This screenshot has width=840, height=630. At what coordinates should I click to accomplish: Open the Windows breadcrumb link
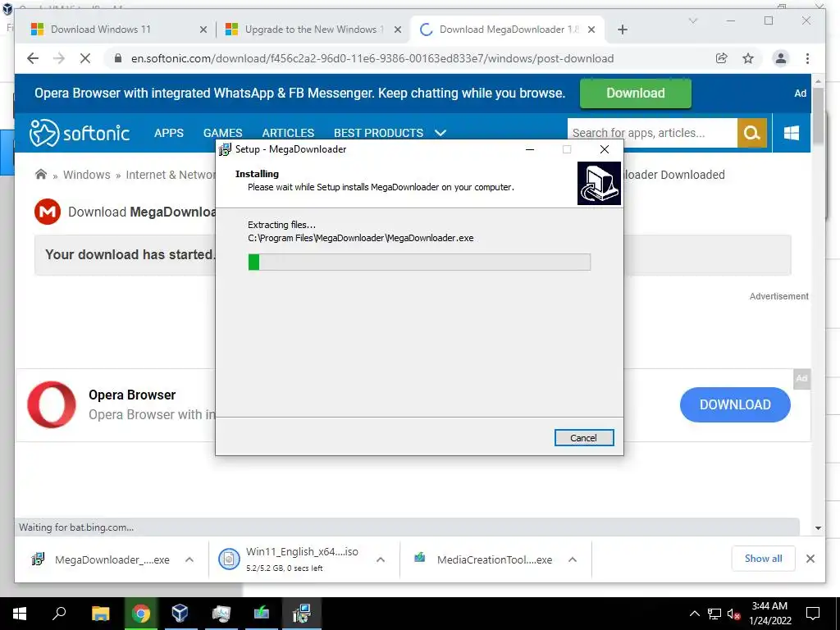86,175
